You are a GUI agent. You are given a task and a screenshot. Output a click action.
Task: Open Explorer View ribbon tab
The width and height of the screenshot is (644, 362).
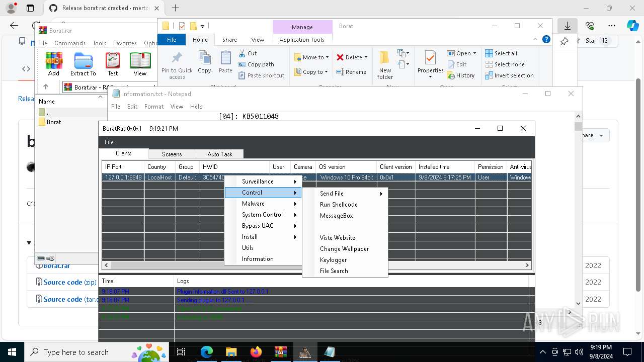point(258,40)
